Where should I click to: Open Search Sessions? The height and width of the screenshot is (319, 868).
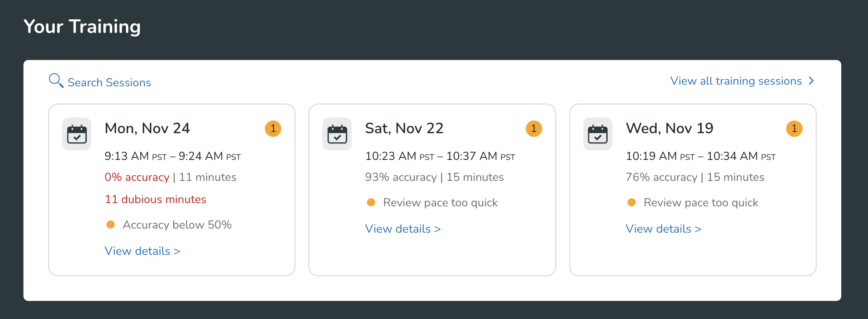pos(109,83)
